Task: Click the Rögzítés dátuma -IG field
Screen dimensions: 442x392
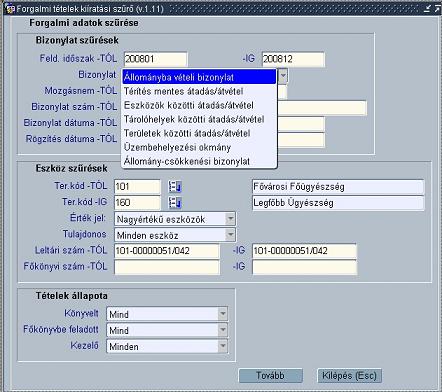Action: (301, 140)
